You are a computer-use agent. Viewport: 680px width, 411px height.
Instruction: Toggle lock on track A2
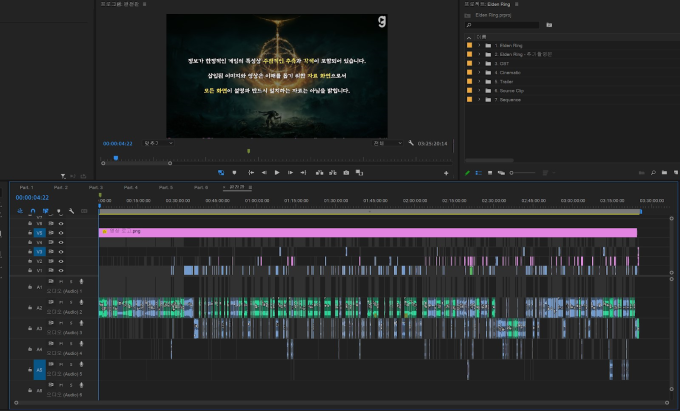(30, 307)
